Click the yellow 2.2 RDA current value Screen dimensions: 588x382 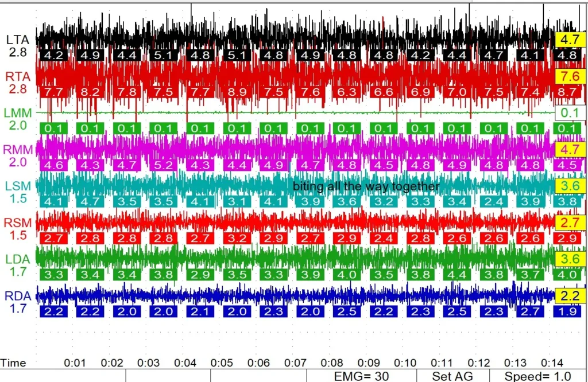[570, 296]
